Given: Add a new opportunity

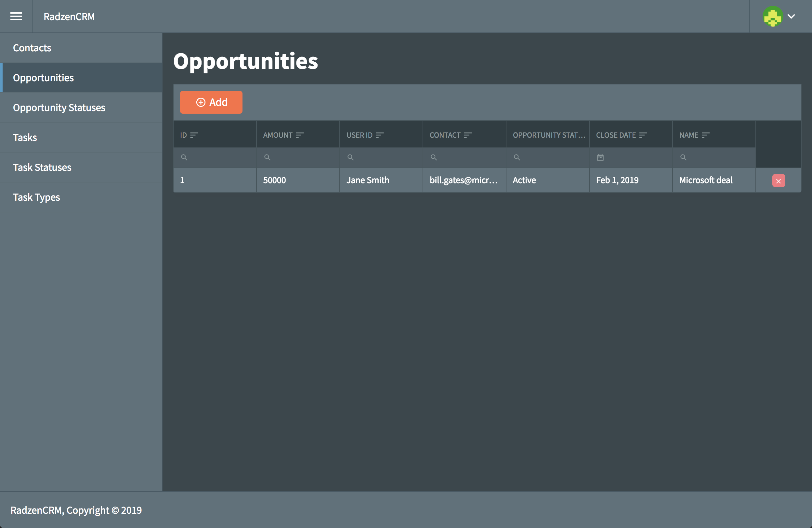Looking at the screenshot, I should pyautogui.click(x=211, y=102).
